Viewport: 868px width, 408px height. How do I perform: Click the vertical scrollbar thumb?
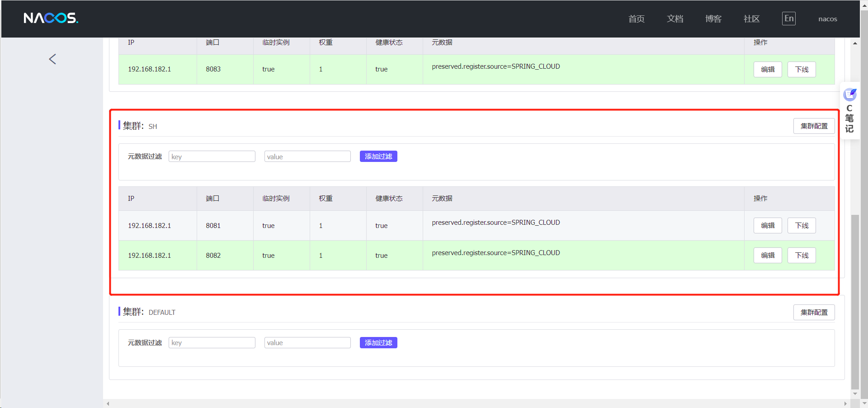pyautogui.click(x=855, y=302)
